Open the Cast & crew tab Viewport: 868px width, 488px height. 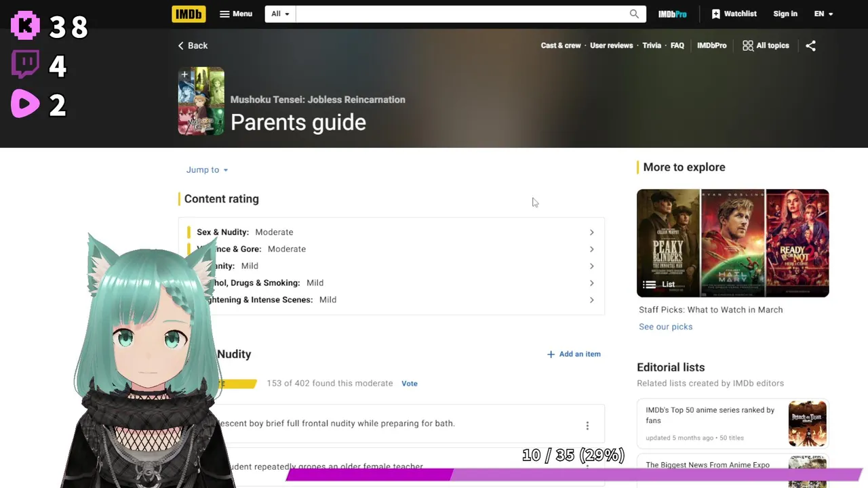(x=561, y=45)
